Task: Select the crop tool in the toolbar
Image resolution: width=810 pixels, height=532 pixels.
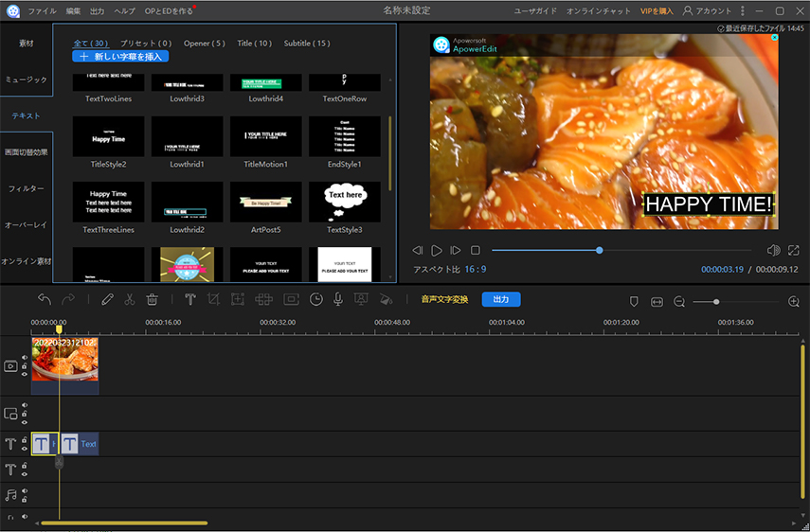Action: pos(213,299)
